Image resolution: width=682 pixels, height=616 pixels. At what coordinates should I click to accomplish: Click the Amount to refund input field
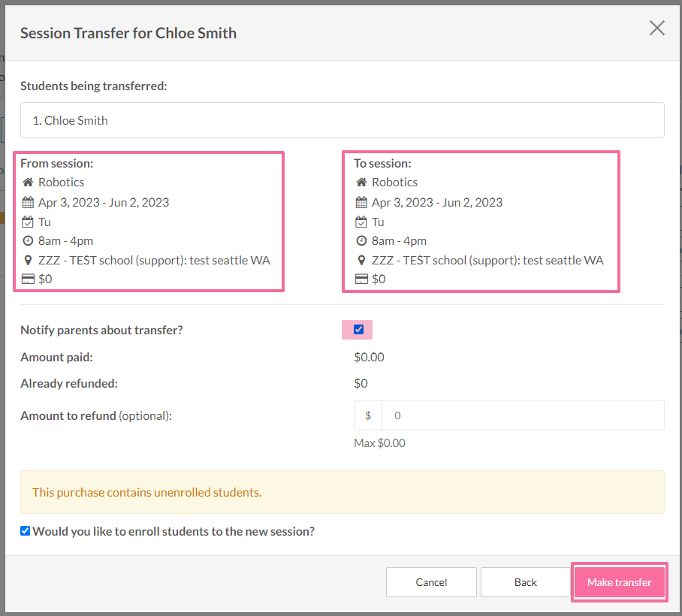[523, 415]
